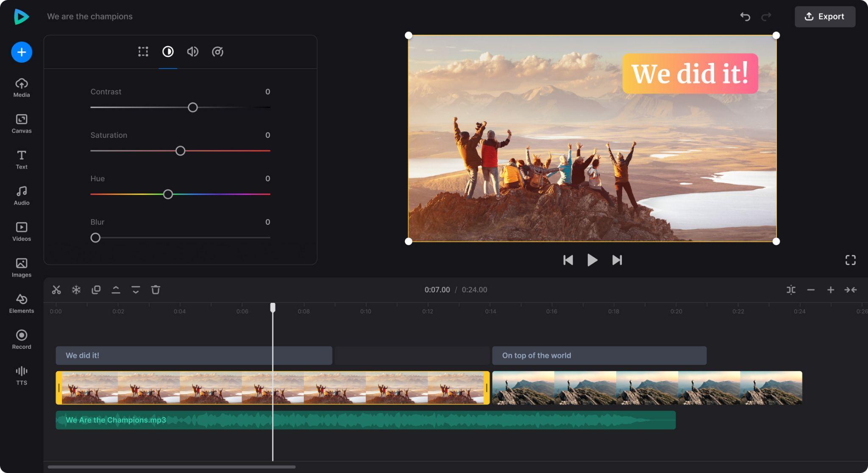Undo the last action

[745, 17]
